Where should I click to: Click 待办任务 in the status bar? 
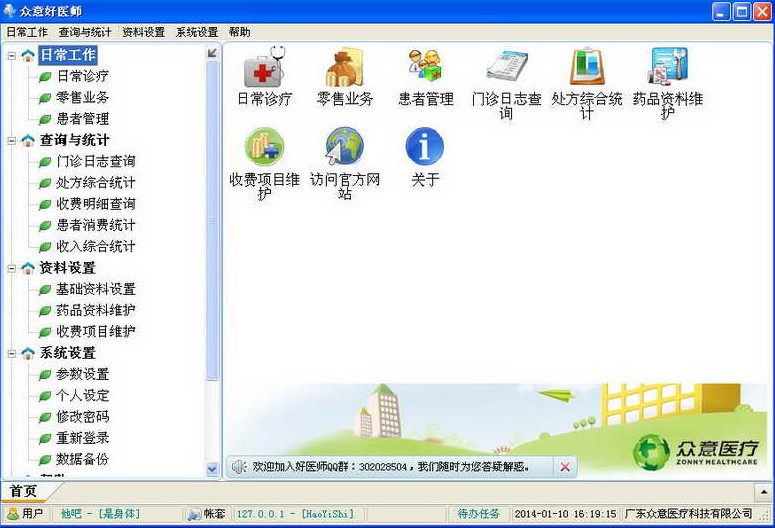coord(478,514)
